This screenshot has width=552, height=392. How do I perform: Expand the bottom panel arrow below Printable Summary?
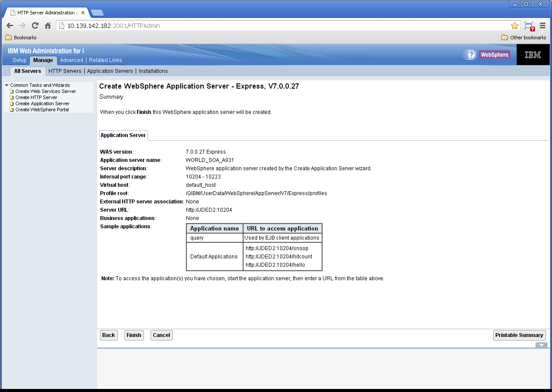(x=541, y=345)
